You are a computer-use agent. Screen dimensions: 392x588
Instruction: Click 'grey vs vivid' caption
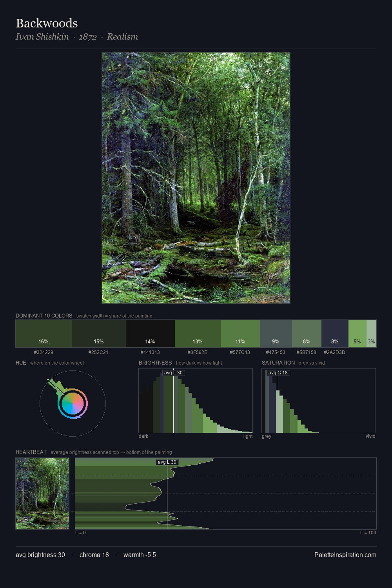pos(312,363)
